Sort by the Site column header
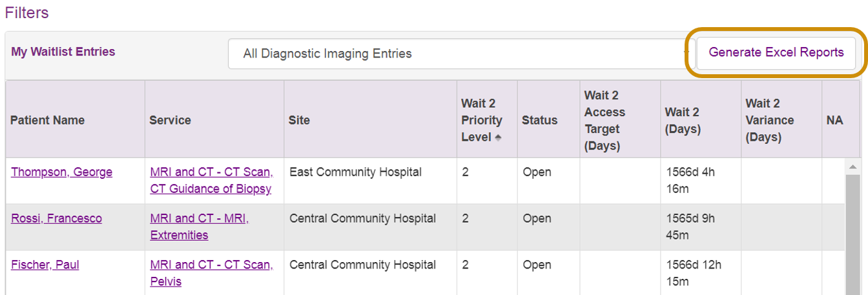Image resolution: width=868 pixels, height=295 pixels. pyautogui.click(x=299, y=120)
